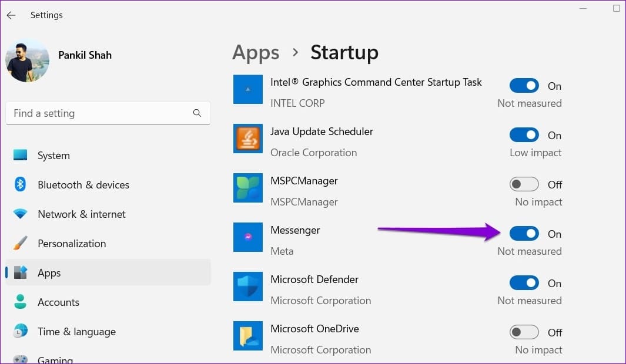Select the MSPCManager app icon
This screenshot has height=364, width=626.
[x=248, y=188]
